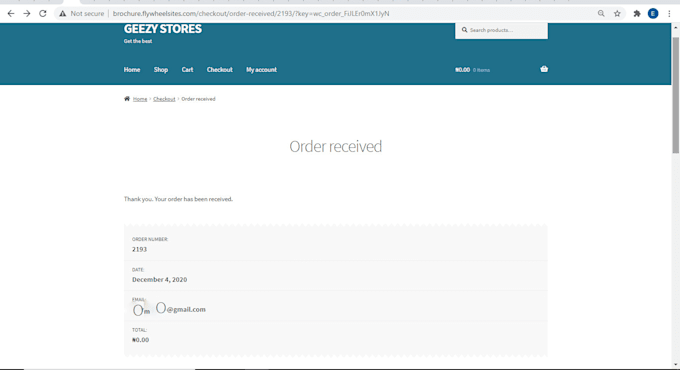Open the Chrome profile avatar
Viewport: 680px width, 370px height.
click(653, 13)
